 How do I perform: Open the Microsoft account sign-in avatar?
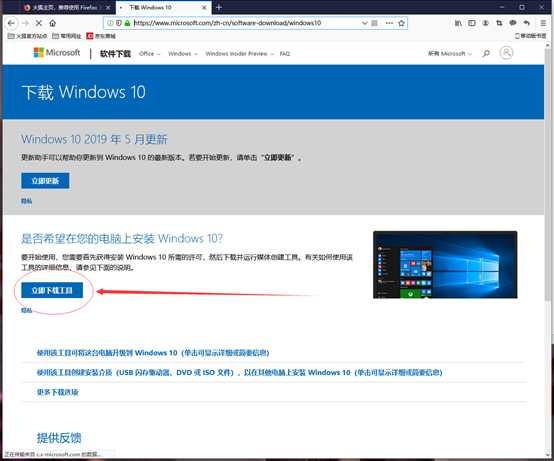click(506, 53)
